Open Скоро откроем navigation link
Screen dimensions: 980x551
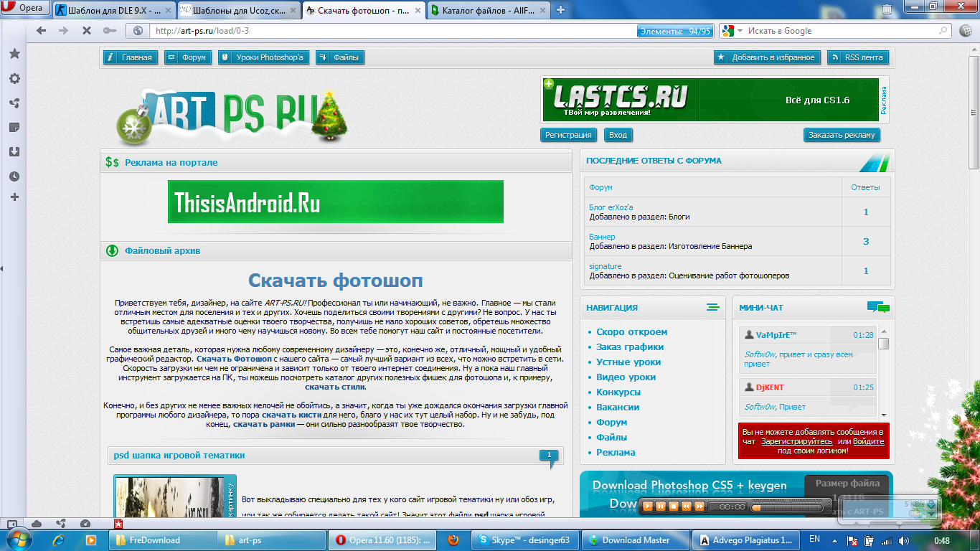(631, 332)
